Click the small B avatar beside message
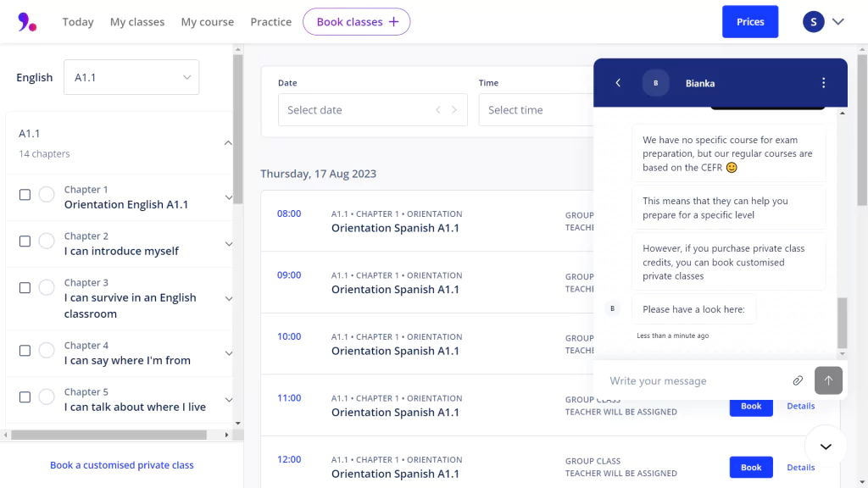Image resolution: width=868 pixels, height=488 pixels. click(612, 308)
